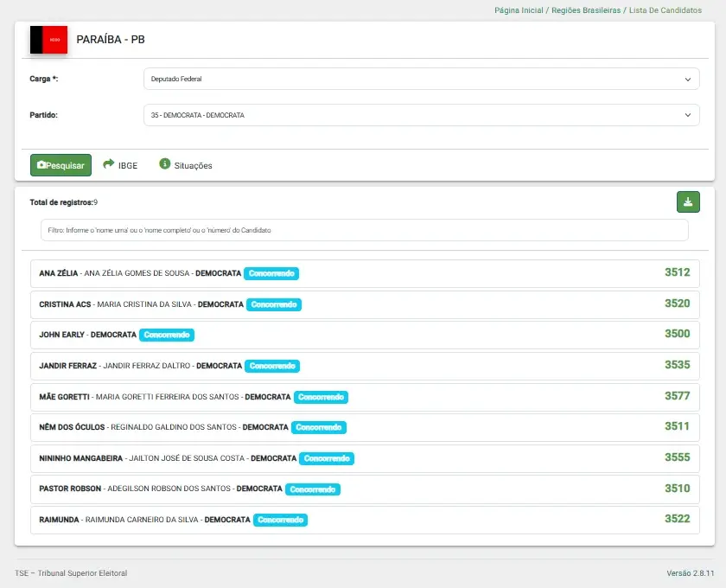Click candidate number 3535

pos(677,365)
